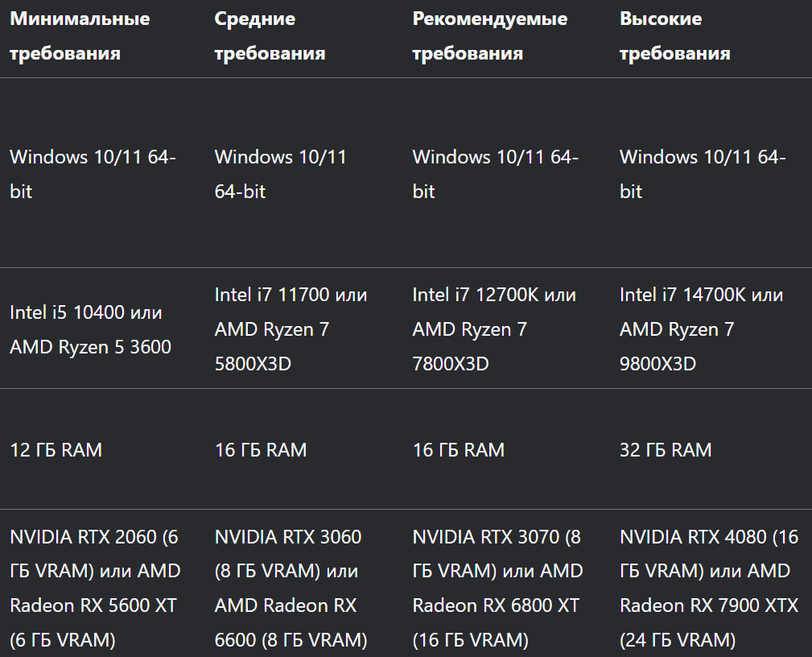Select Windows 10/11 cell under Средние требования
812x657 pixels.
(280, 174)
